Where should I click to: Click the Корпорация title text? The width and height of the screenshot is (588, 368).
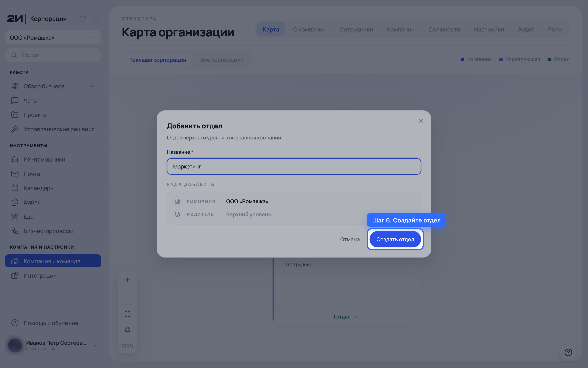(x=48, y=19)
